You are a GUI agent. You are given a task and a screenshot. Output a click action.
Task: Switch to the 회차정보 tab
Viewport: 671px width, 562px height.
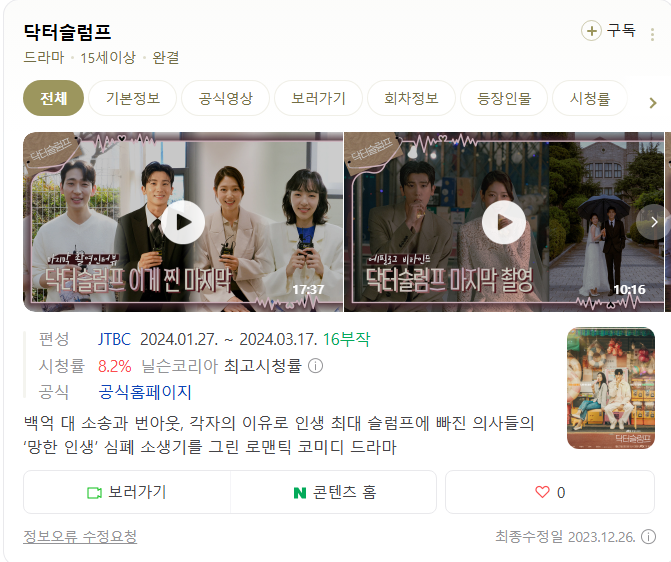tap(411, 98)
